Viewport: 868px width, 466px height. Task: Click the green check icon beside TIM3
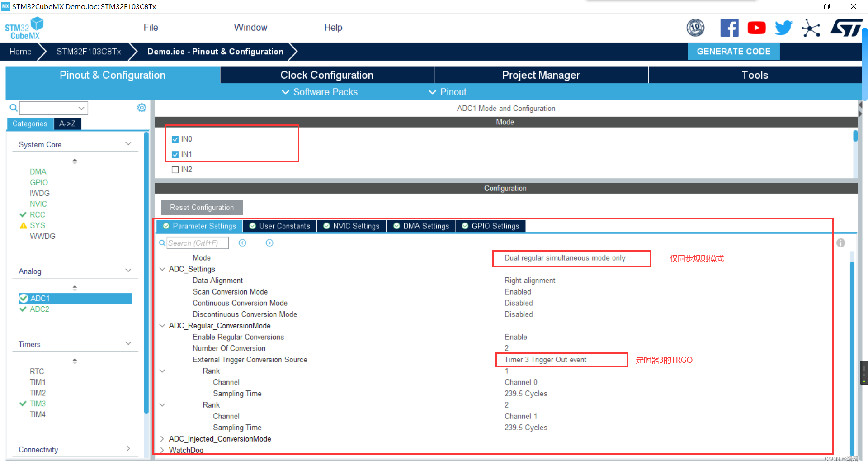point(23,404)
